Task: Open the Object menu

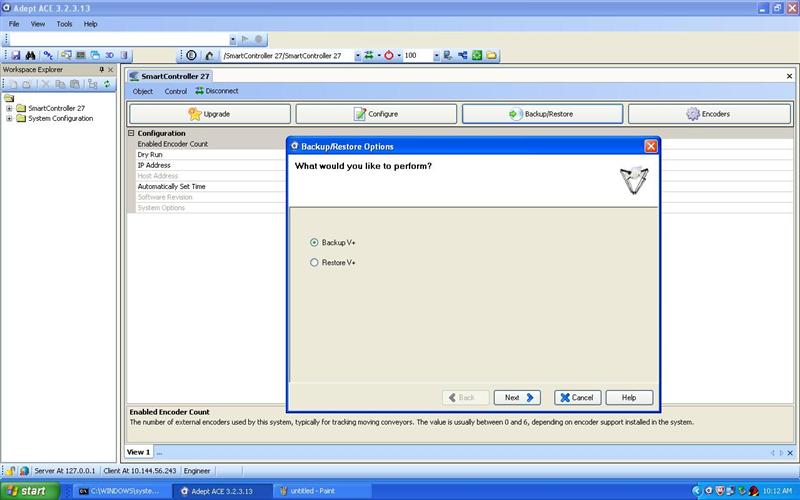Action: point(142,91)
